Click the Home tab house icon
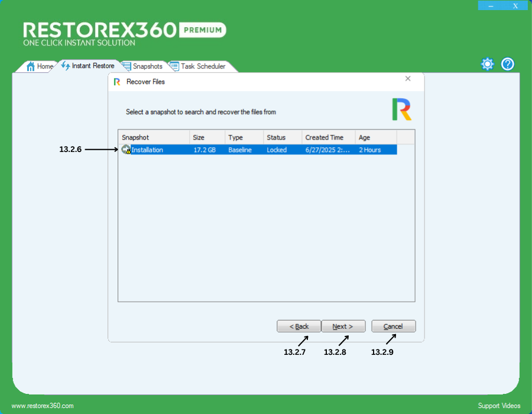 31,66
